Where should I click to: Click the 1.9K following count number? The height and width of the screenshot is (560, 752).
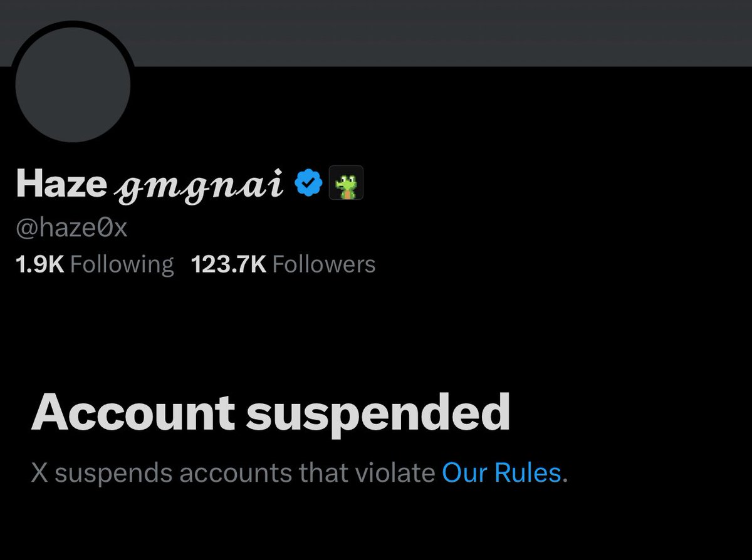tap(39, 264)
